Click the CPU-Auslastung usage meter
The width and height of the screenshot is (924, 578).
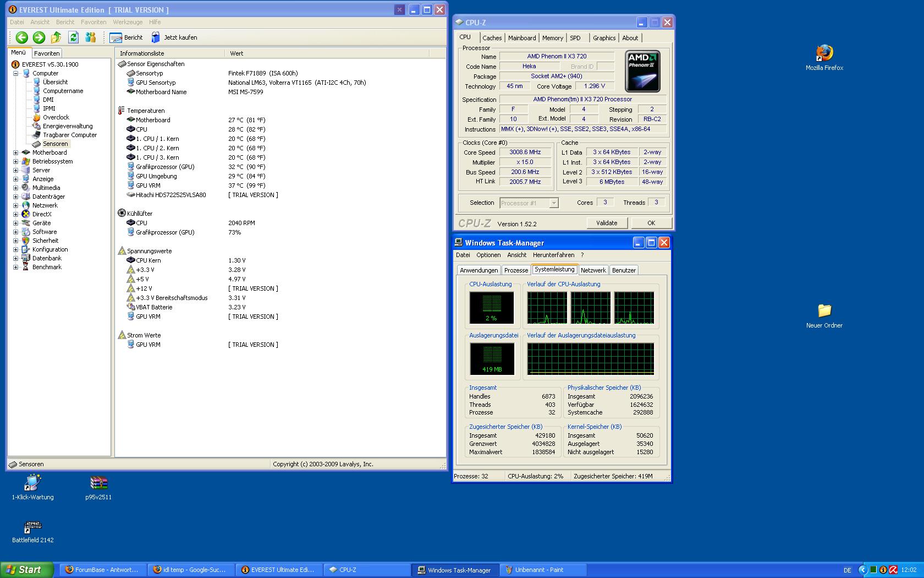(491, 308)
